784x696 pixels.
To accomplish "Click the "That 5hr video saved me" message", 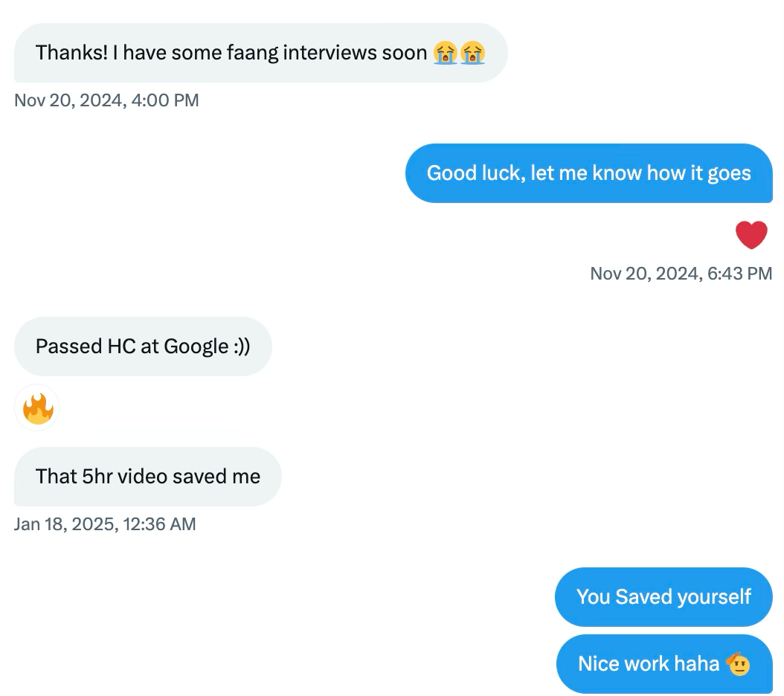I will (147, 476).
